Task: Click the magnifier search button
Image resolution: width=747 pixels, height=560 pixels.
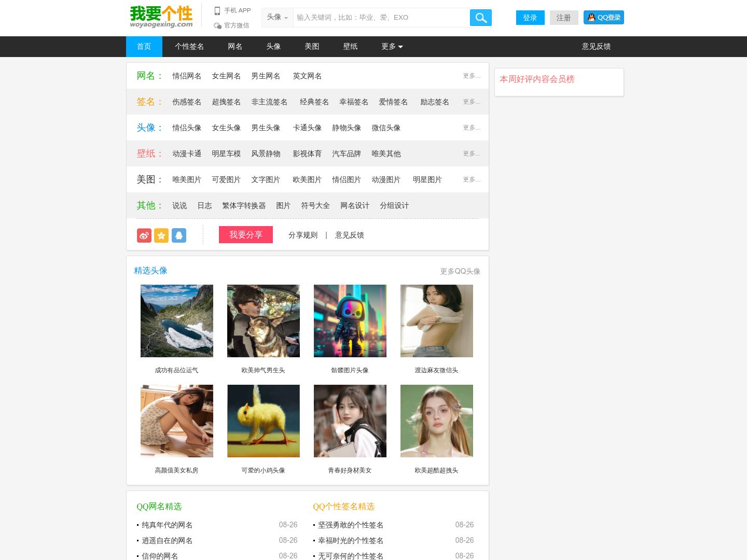Action: click(x=480, y=18)
